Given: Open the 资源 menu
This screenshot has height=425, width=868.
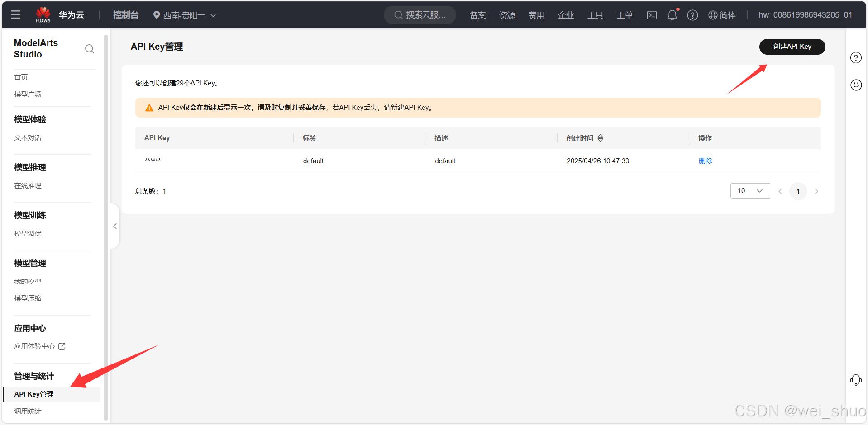Looking at the screenshot, I should point(507,15).
